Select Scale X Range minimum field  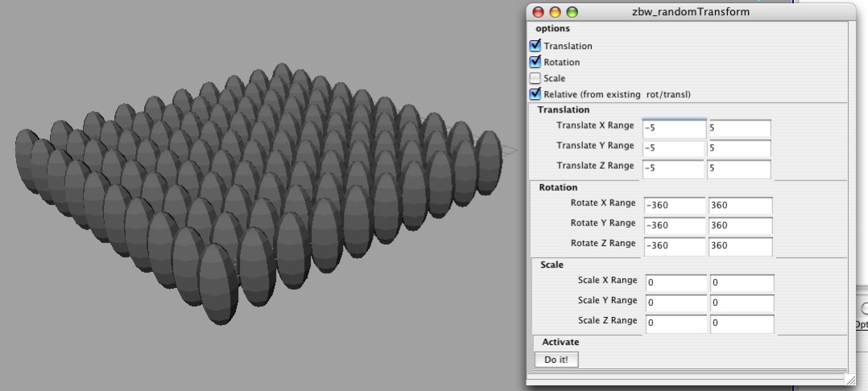[x=676, y=282]
